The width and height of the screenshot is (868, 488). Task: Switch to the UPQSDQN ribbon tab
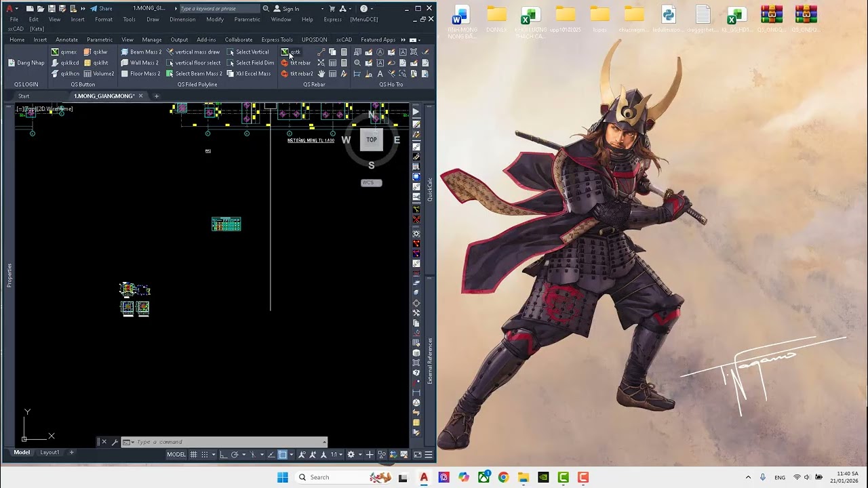(x=314, y=40)
